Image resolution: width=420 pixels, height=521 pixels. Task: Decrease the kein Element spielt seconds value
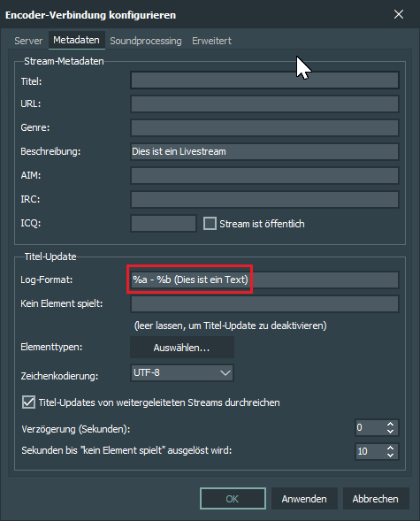(391, 456)
